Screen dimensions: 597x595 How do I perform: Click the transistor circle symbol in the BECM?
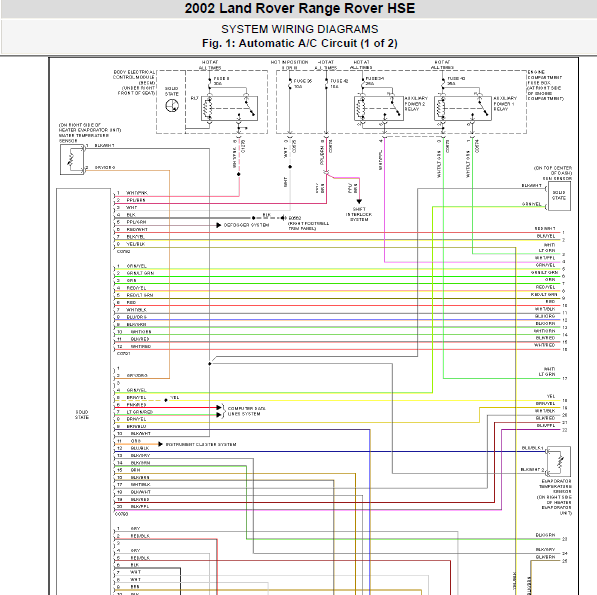pos(172,105)
